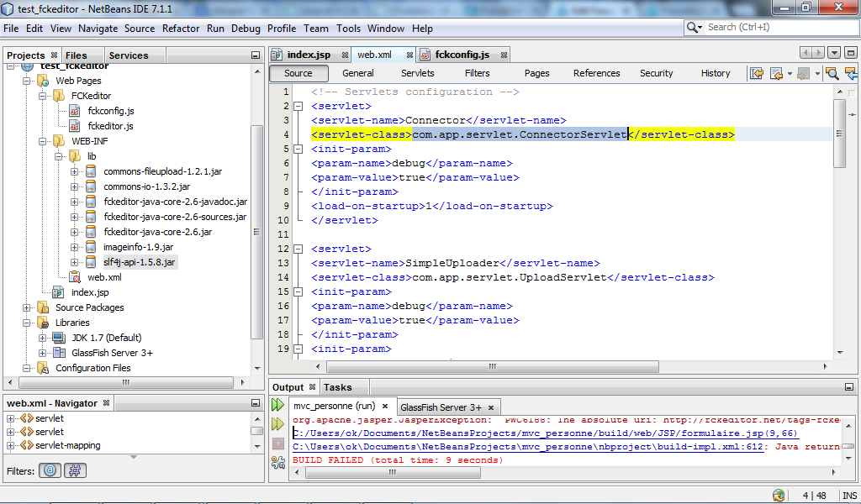
Task: Close the web.xml editor tab
Action: [409, 55]
